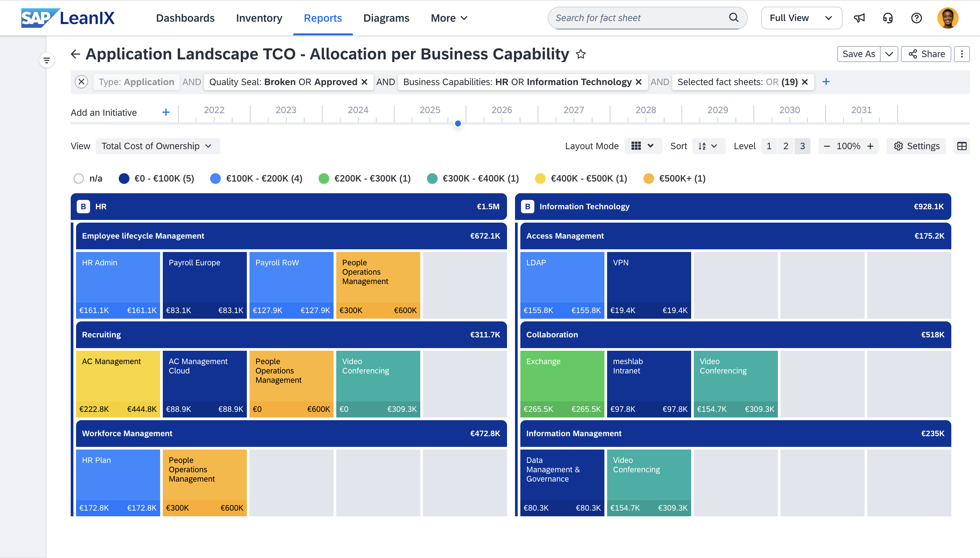Contact support using the headset icon
The height and width of the screenshot is (558, 980).
pos(888,18)
